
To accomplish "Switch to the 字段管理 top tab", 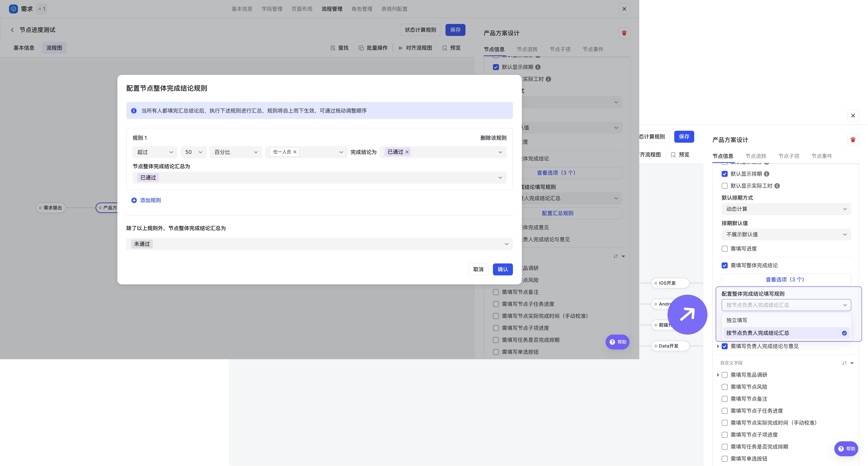I will point(272,9).
